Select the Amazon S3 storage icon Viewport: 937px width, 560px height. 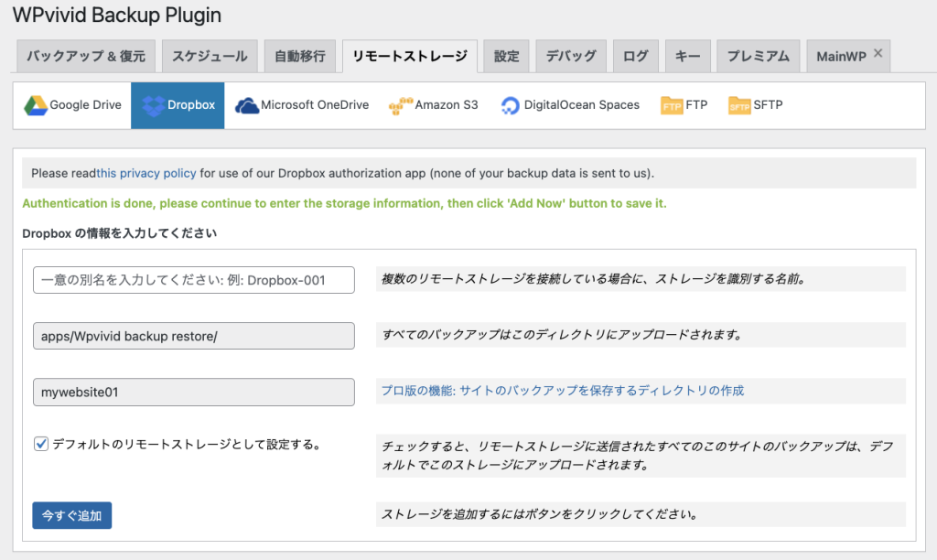(400, 105)
